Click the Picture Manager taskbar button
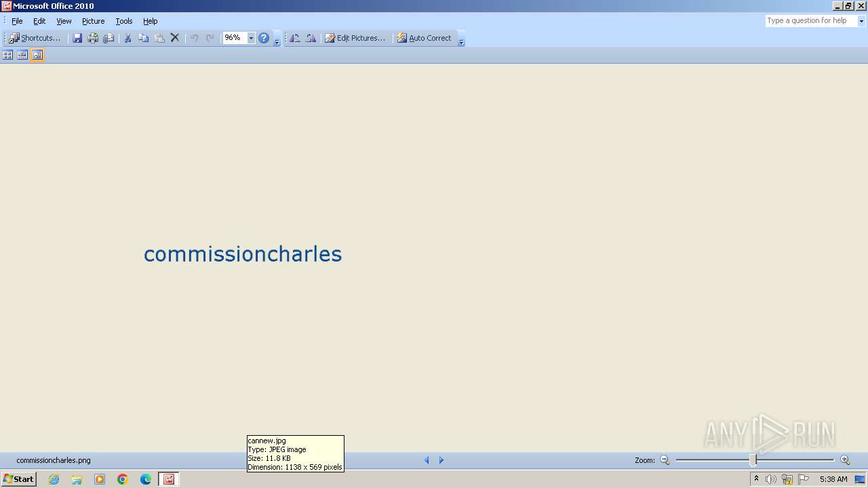Image resolution: width=868 pixels, height=488 pixels. click(169, 479)
